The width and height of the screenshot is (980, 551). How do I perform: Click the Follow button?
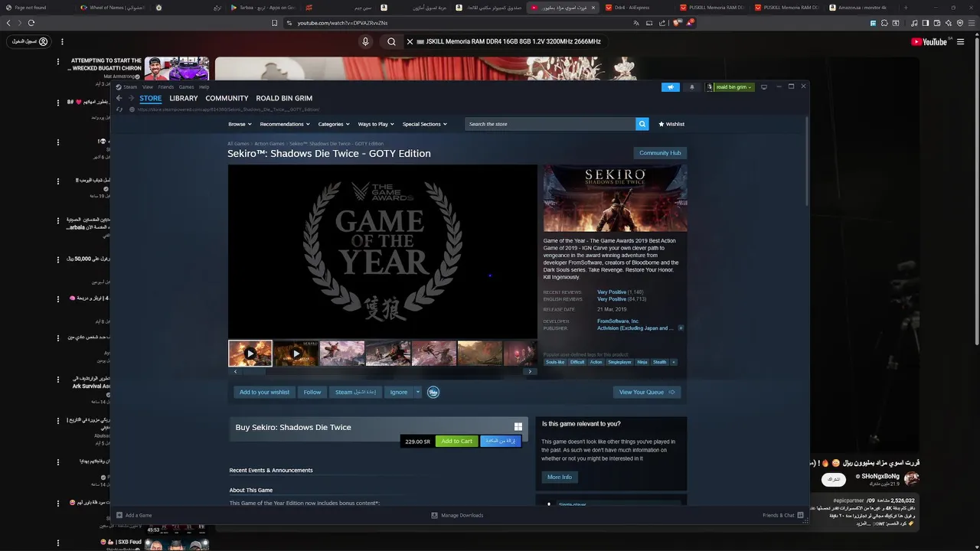pos(312,392)
